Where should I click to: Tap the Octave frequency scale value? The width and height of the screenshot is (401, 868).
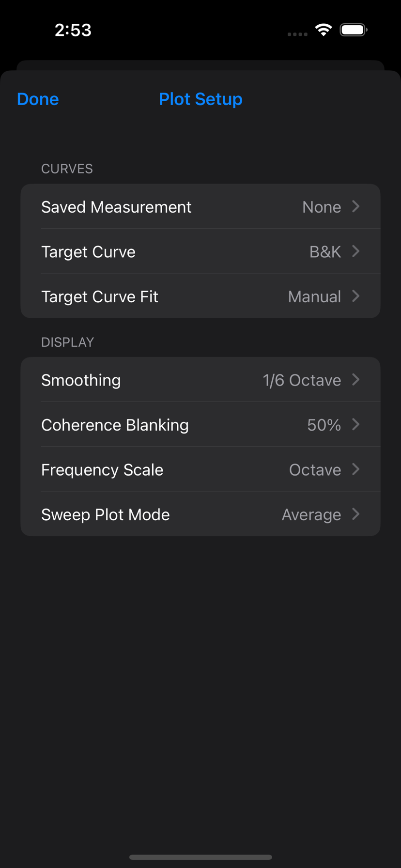point(315,470)
